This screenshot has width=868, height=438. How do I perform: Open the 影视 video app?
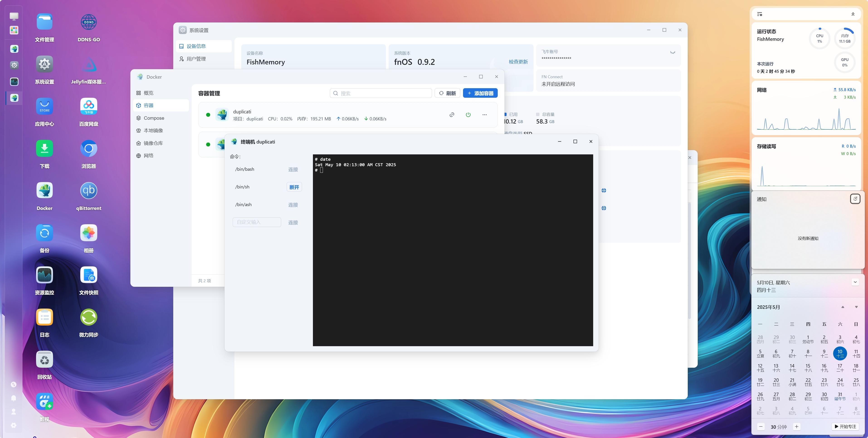coord(44,401)
